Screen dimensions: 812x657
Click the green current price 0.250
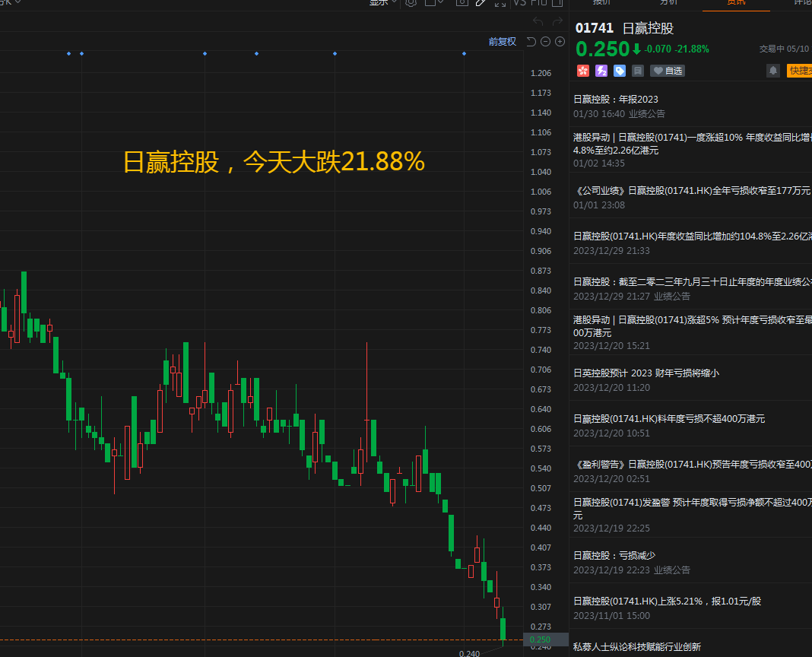(x=602, y=49)
